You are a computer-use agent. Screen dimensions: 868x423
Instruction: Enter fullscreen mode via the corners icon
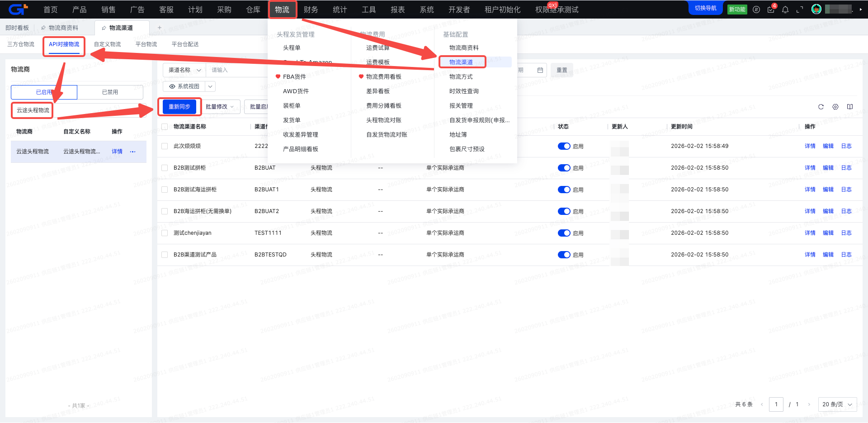click(800, 10)
